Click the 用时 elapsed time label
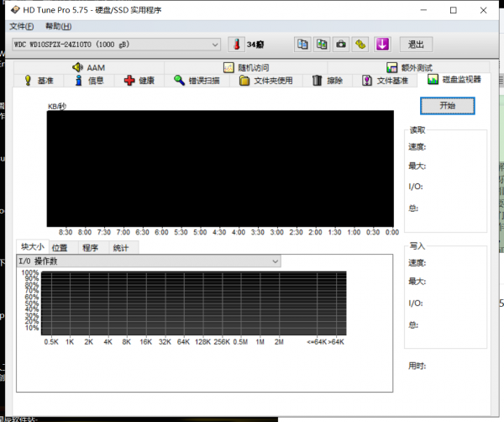 click(417, 366)
